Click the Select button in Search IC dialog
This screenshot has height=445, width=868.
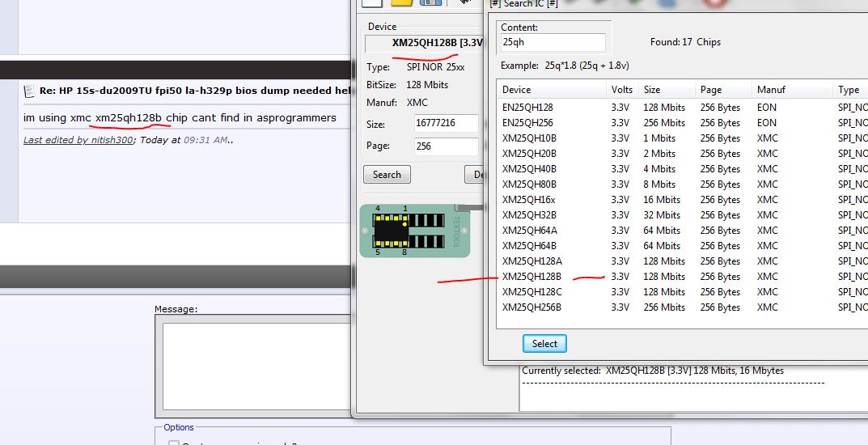point(544,344)
